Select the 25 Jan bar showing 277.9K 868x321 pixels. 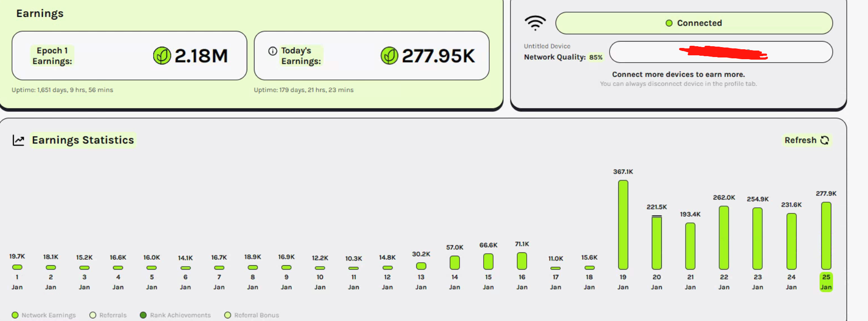[x=826, y=236]
